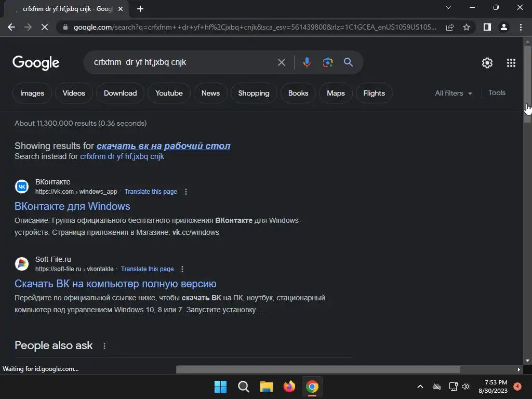
Task: Switch to Flights results
Action: (374, 94)
